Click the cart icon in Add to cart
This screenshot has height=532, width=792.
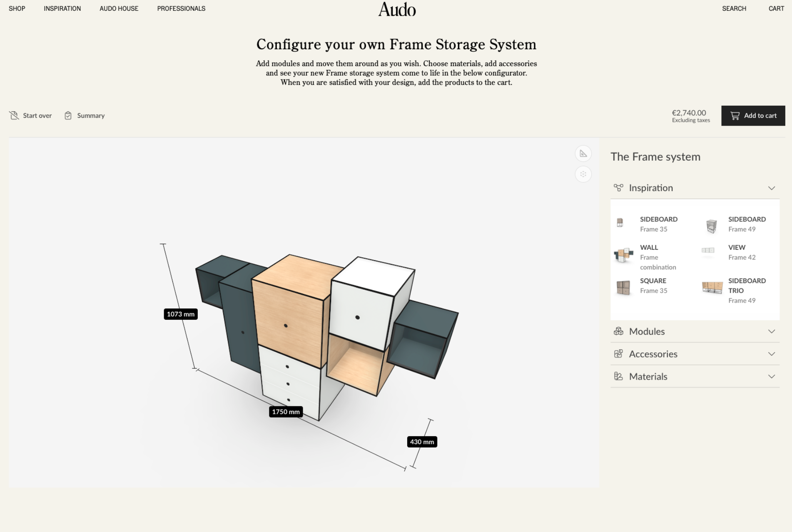tap(735, 116)
